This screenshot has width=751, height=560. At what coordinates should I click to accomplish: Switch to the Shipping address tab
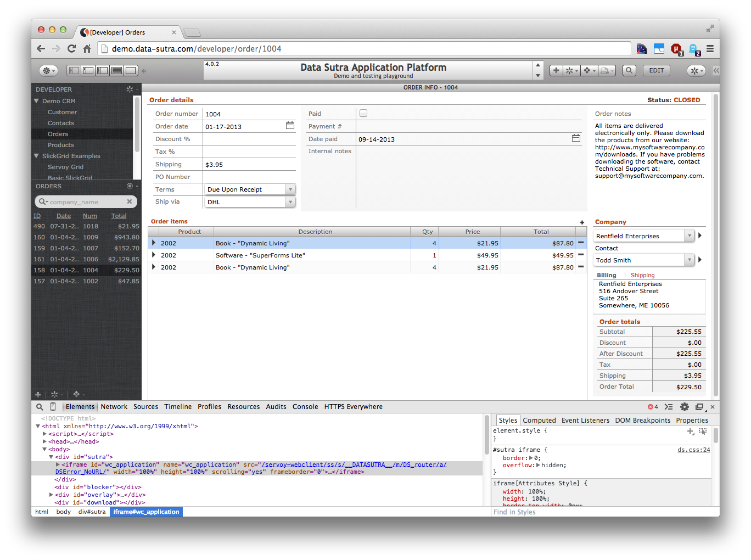click(642, 275)
